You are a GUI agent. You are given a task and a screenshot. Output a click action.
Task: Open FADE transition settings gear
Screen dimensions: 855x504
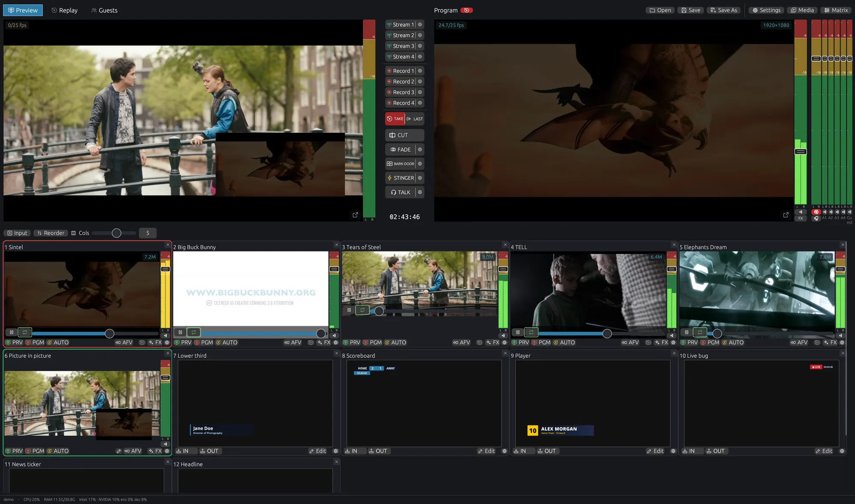pos(420,149)
